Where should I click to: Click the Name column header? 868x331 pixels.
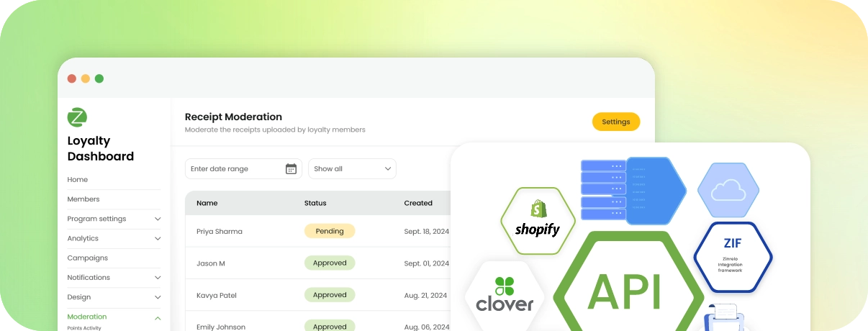click(x=207, y=203)
